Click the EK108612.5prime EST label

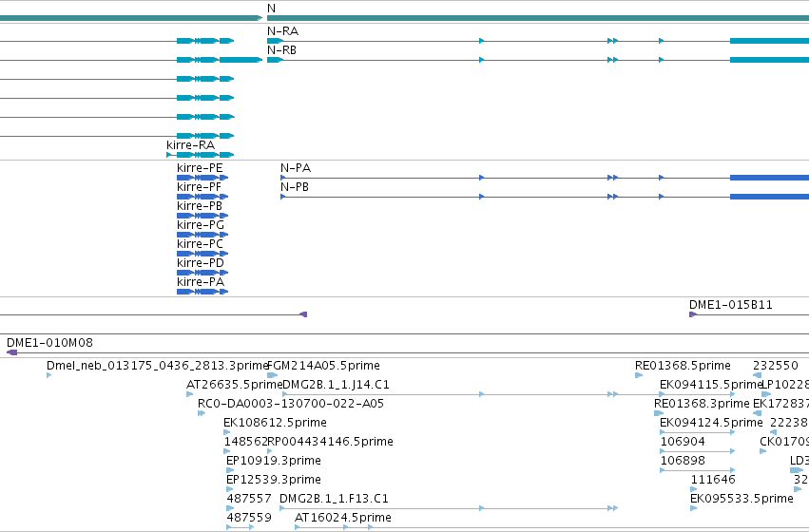(275, 423)
